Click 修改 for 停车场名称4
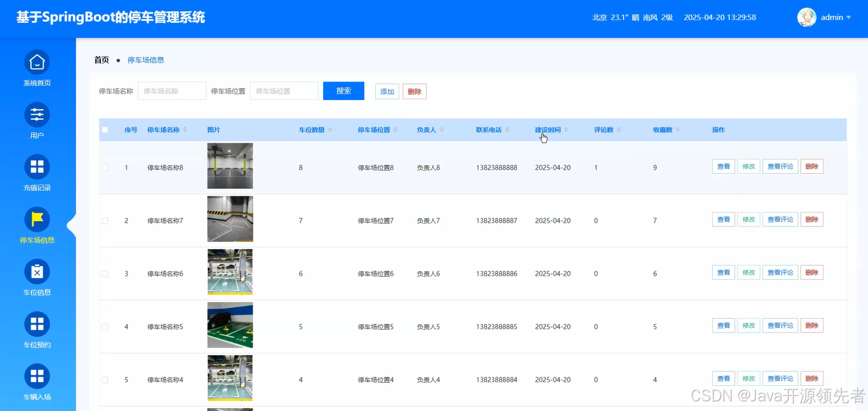This screenshot has width=868, height=411. click(x=749, y=379)
